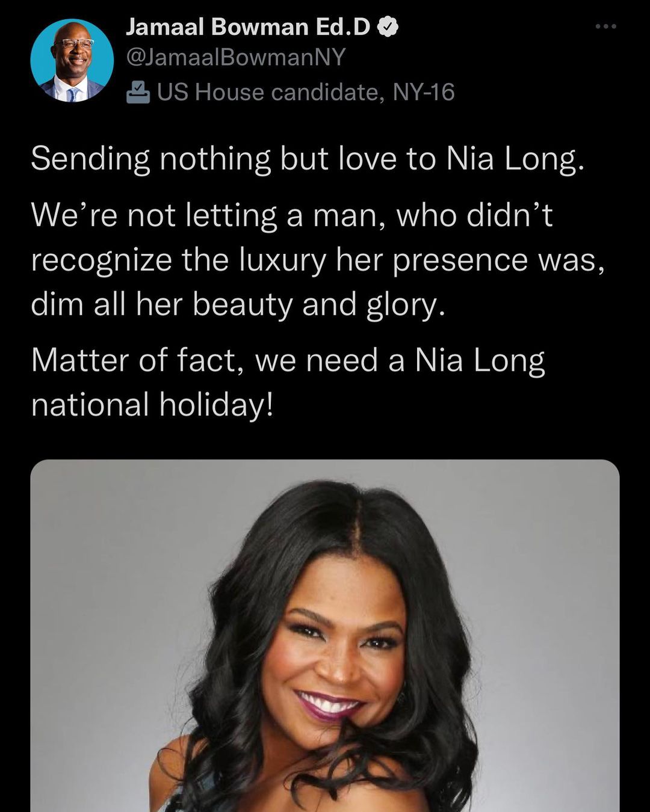Click the "We're not letting a man" line
This screenshot has height=812, width=650.
[x=292, y=215]
